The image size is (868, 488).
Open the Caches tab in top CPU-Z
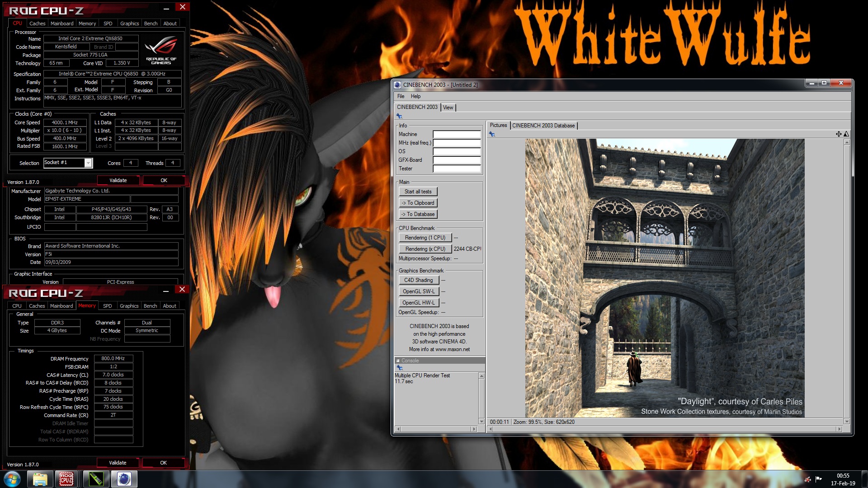point(37,23)
